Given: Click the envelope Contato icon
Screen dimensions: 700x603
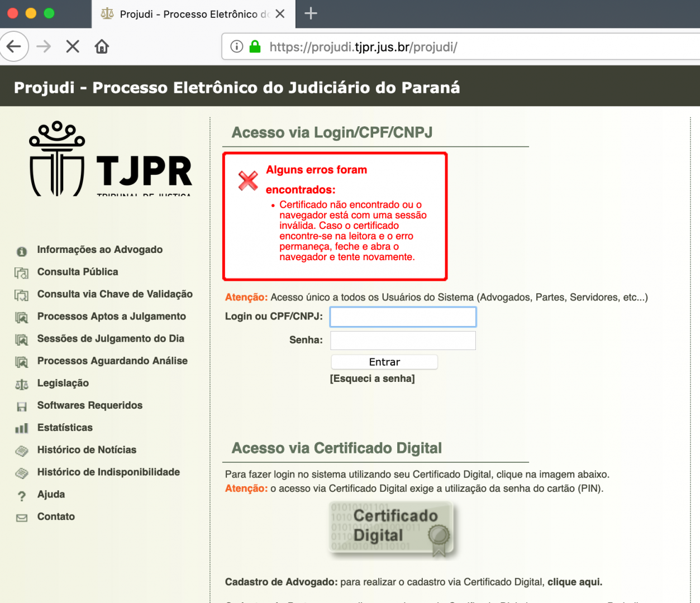Looking at the screenshot, I should click(22, 518).
